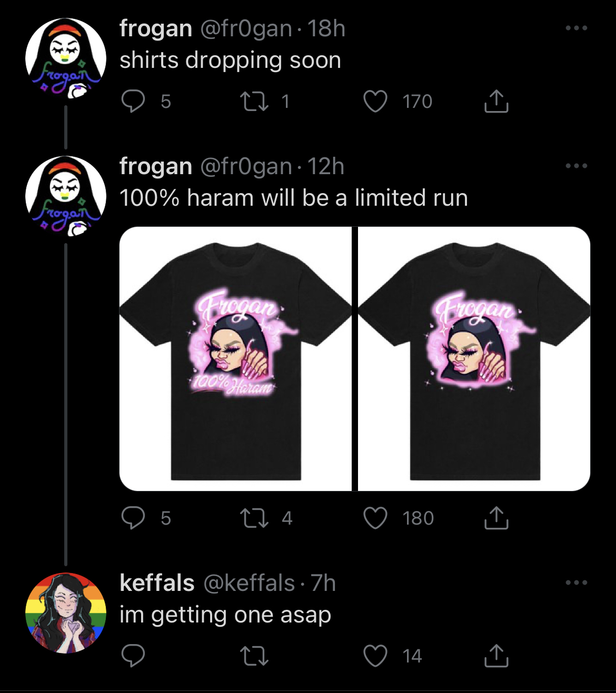Image resolution: width=616 pixels, height=693 pixels.
Task: Open the shirt image without the Haram text
Action: (474, 359)
